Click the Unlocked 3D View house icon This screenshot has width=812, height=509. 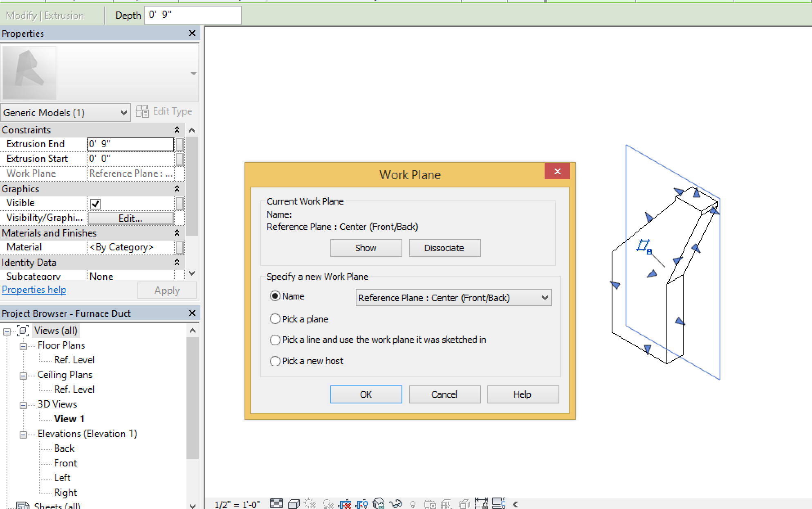point(379,504)
